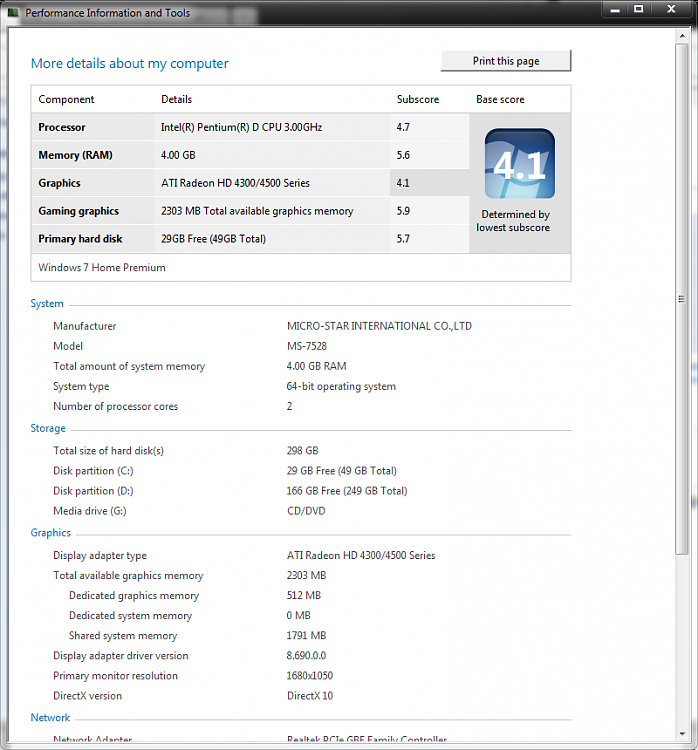Viewport: 698px width, 750px height.
Task: Click the Memory subscore 5.6
Action: [x=403, y=155]
